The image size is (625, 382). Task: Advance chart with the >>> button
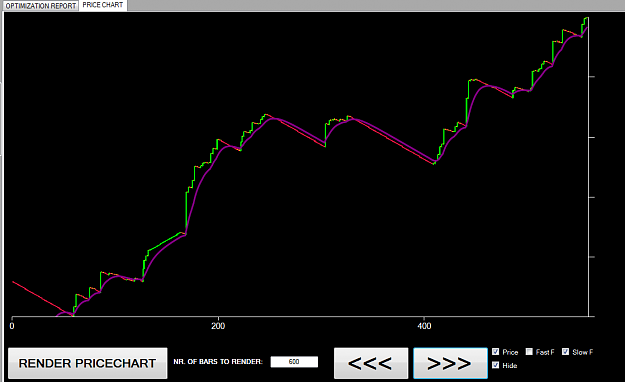[450, 363]
